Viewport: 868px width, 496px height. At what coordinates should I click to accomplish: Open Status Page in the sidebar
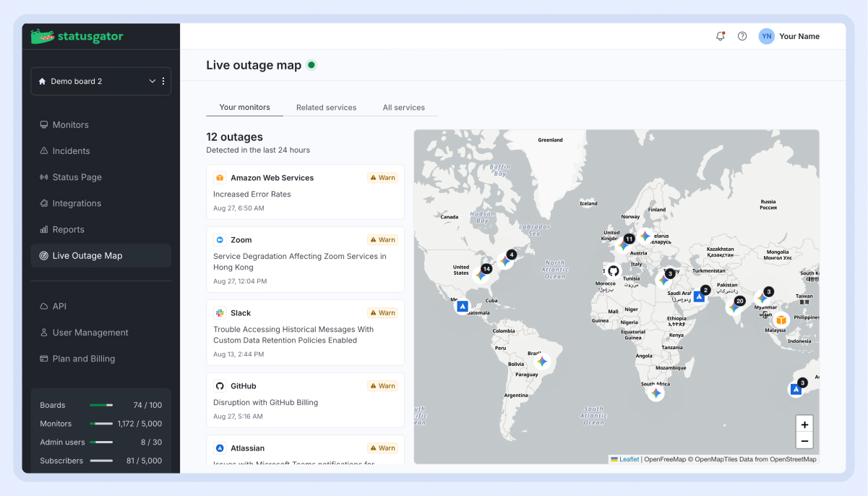tap(101, 177)
